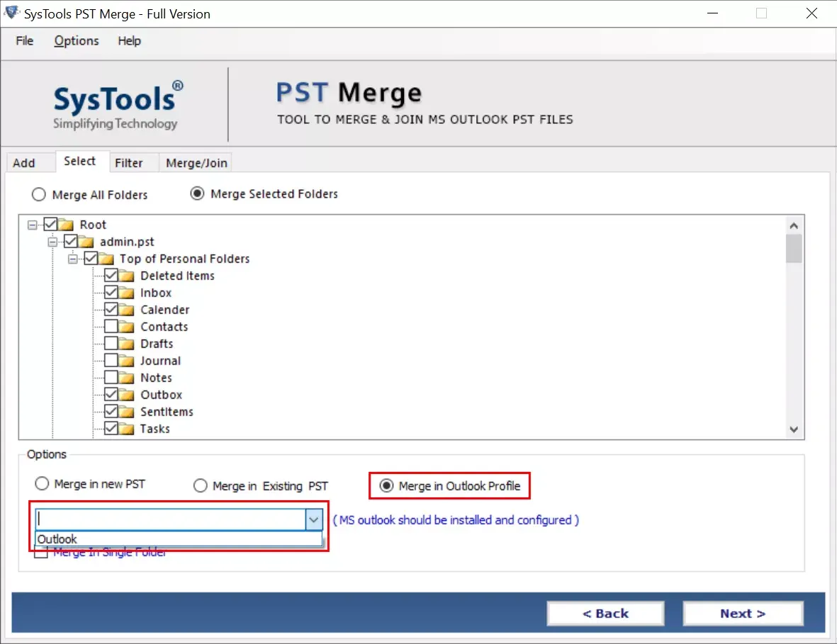Select the SentItems tree label
The height and width of the screenshot is (644, 837).
[167, 412]
